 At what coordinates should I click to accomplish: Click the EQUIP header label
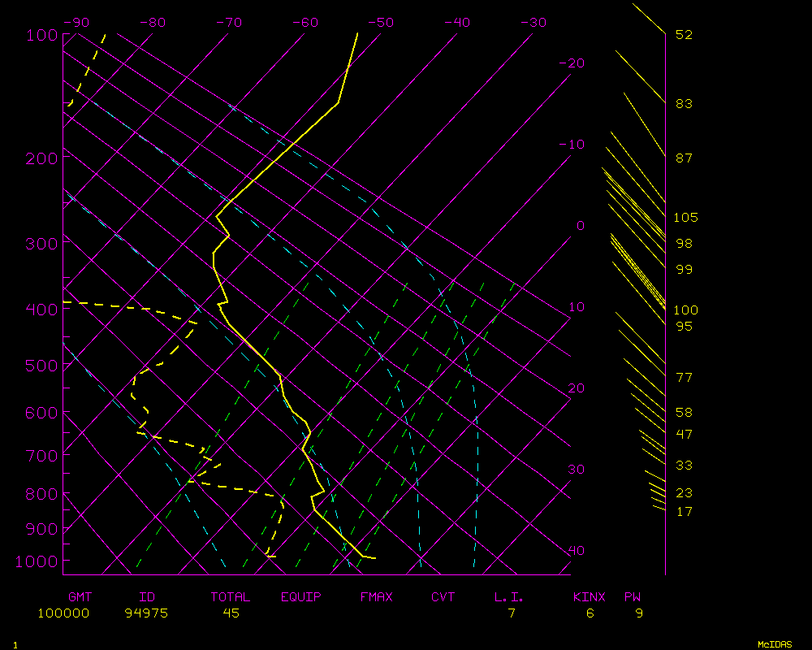point(301,597)
